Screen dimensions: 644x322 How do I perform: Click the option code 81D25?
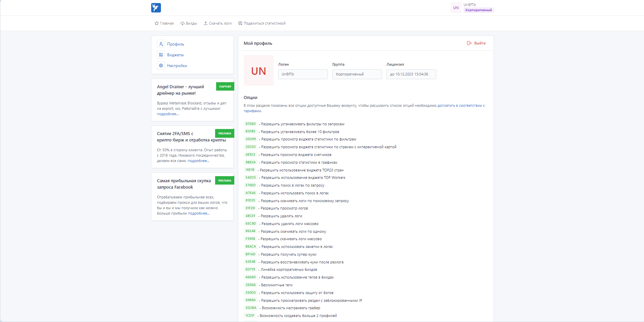point(250,200)
